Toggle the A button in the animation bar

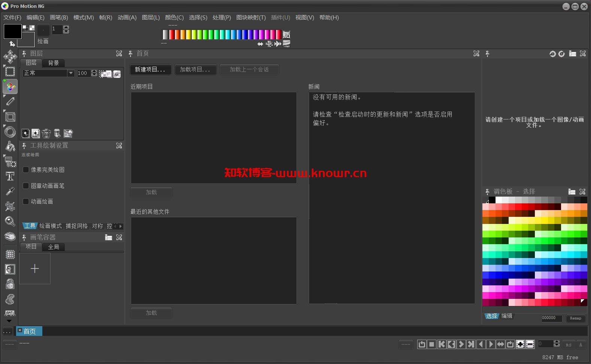[x=581, y=344]
